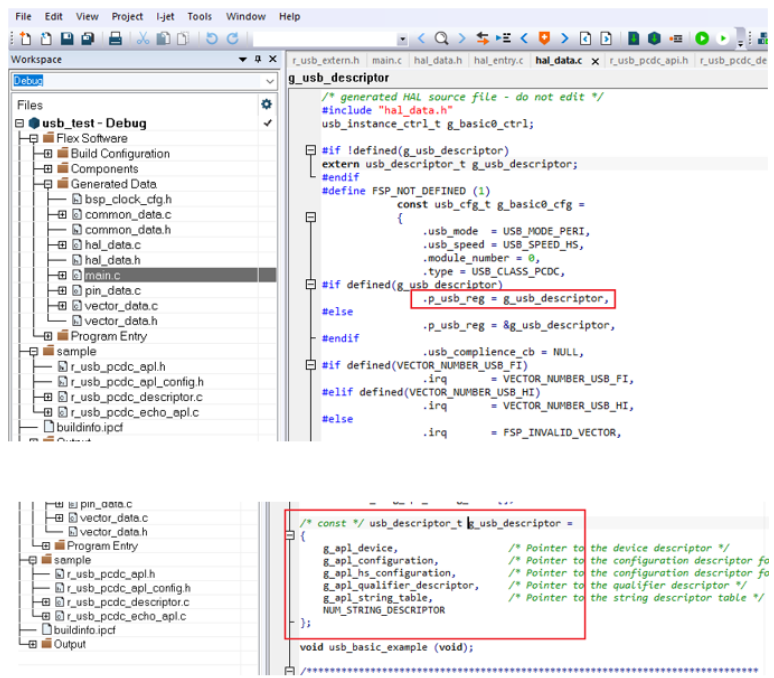
Task: Open the Tools menu
Action: tap(199, 16)
